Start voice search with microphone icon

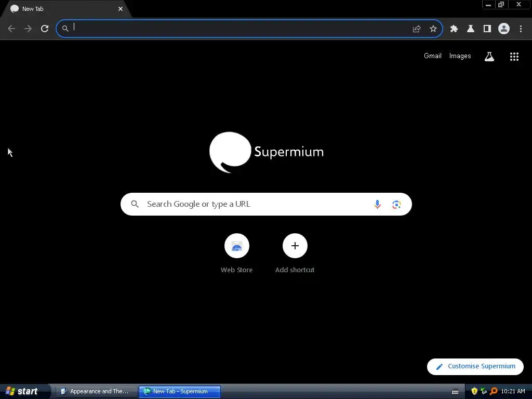377,204
